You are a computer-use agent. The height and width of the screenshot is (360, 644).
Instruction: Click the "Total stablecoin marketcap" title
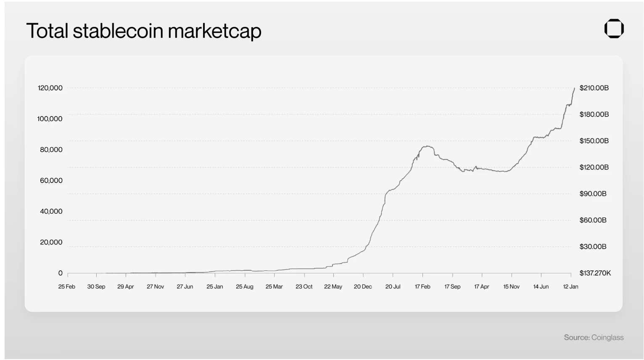(x=144, y=31)
